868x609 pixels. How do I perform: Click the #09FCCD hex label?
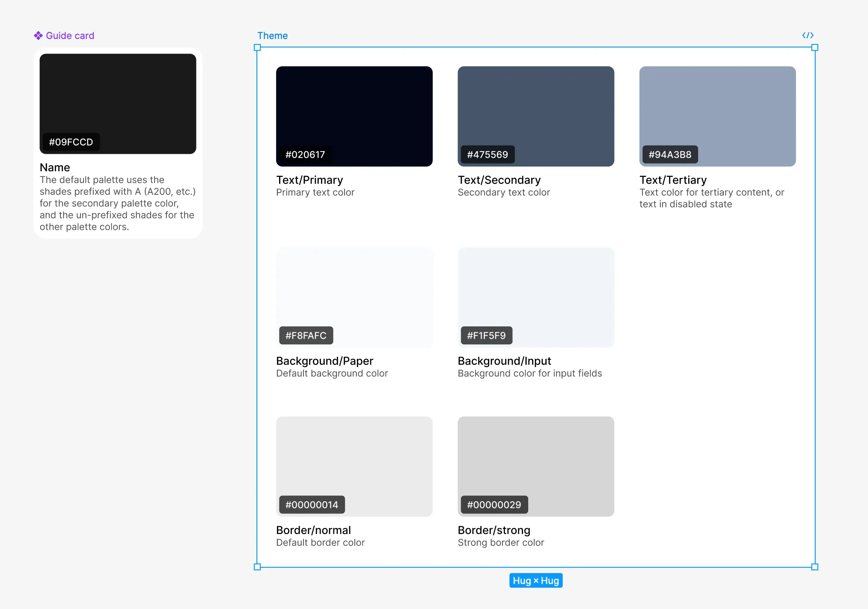click(71, 142)
